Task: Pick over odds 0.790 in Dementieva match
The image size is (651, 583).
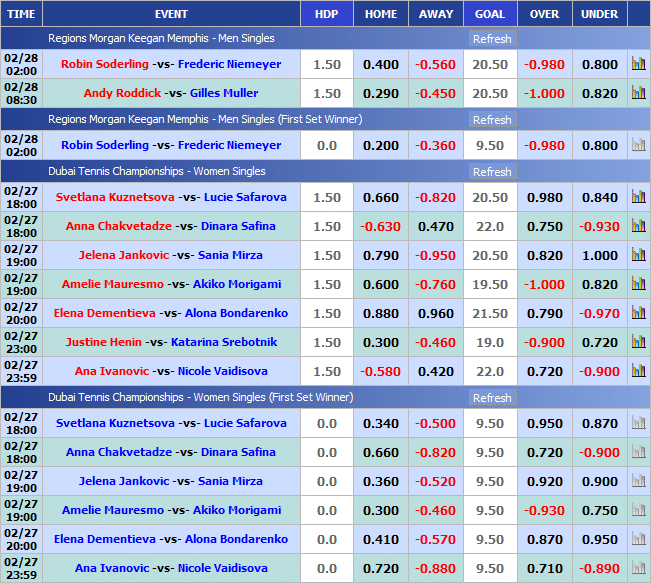Action: tap(544, 313)
